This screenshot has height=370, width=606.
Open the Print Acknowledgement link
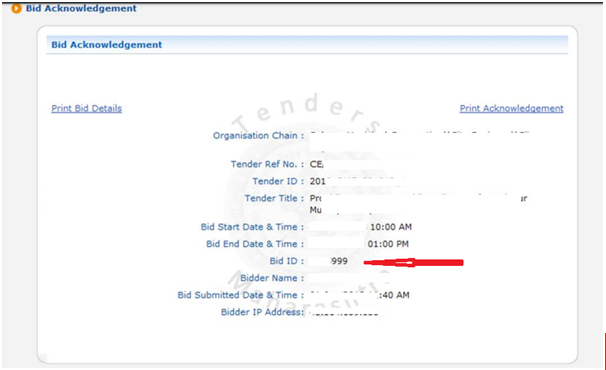point(511,108)
